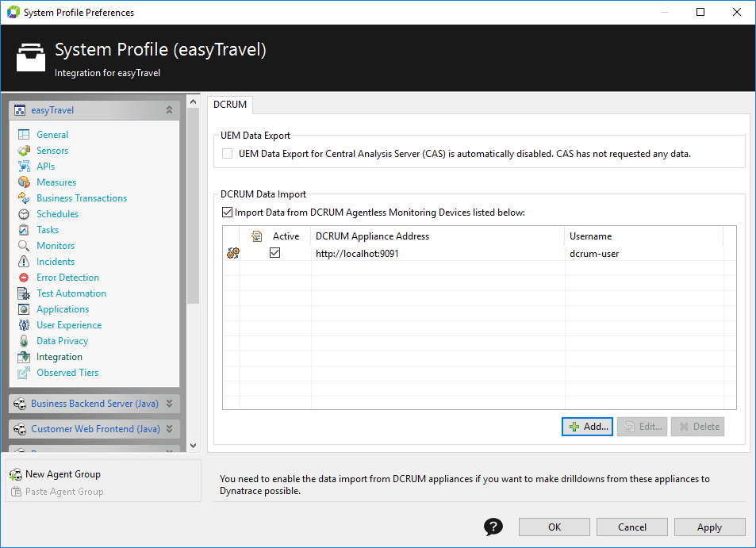Click the Applications icon
This screenshot has height=548, width=756.
click(24, 309)
